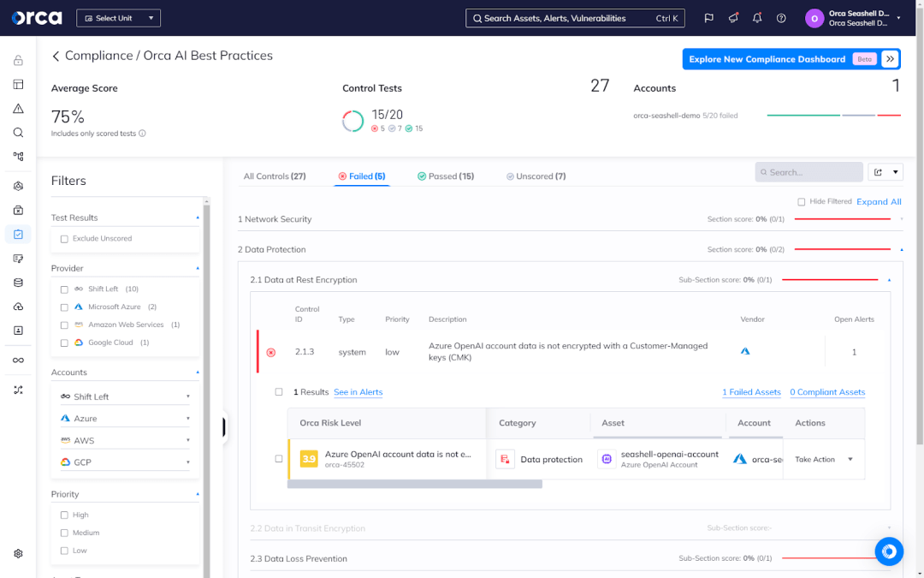This screenshot has width=924, height=578.
Task: Open the Take Action dropdown
Action: click(x=824, y=460)
